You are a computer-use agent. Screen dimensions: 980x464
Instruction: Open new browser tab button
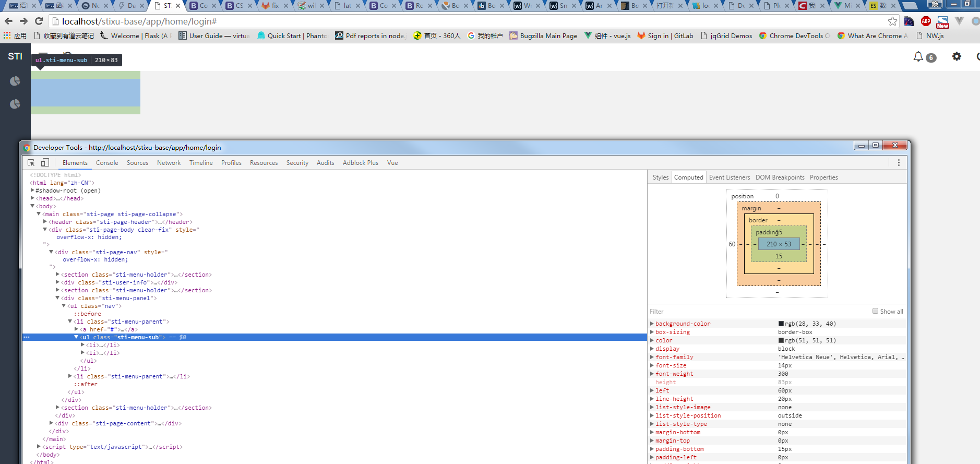coord(910,6)
